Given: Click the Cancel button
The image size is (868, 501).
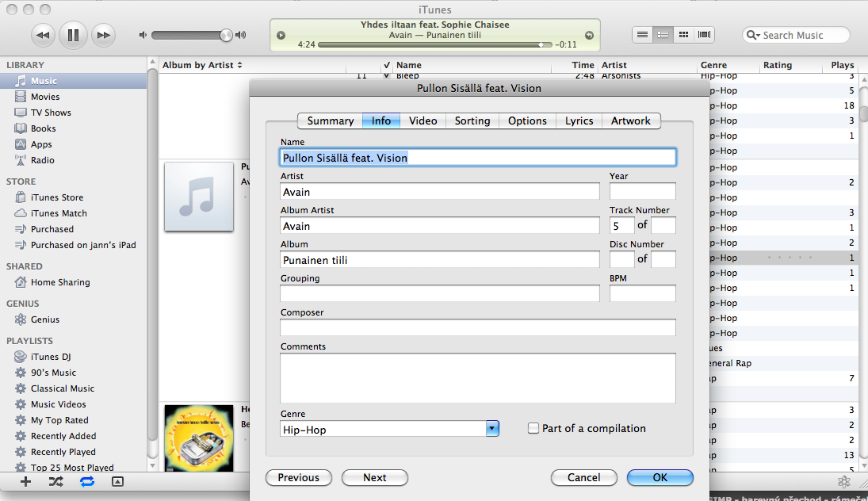Looking at the screenshot, I should [x=583, y=477].
